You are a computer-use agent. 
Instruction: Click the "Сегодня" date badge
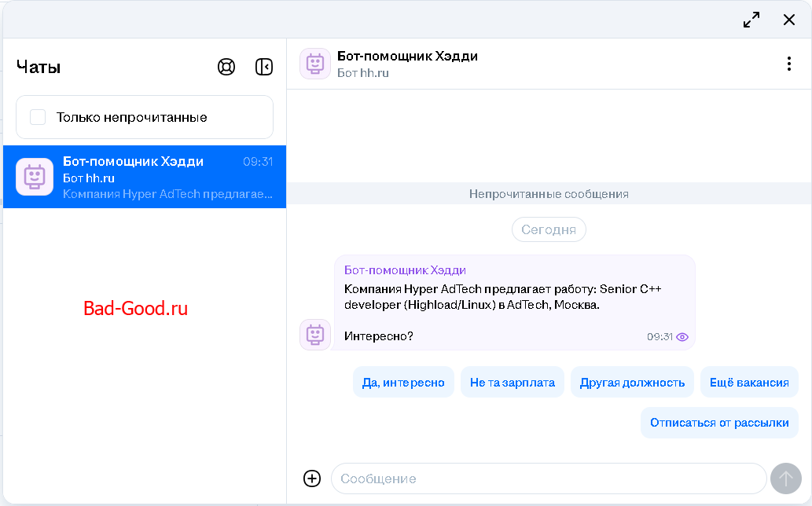point(549,230)
